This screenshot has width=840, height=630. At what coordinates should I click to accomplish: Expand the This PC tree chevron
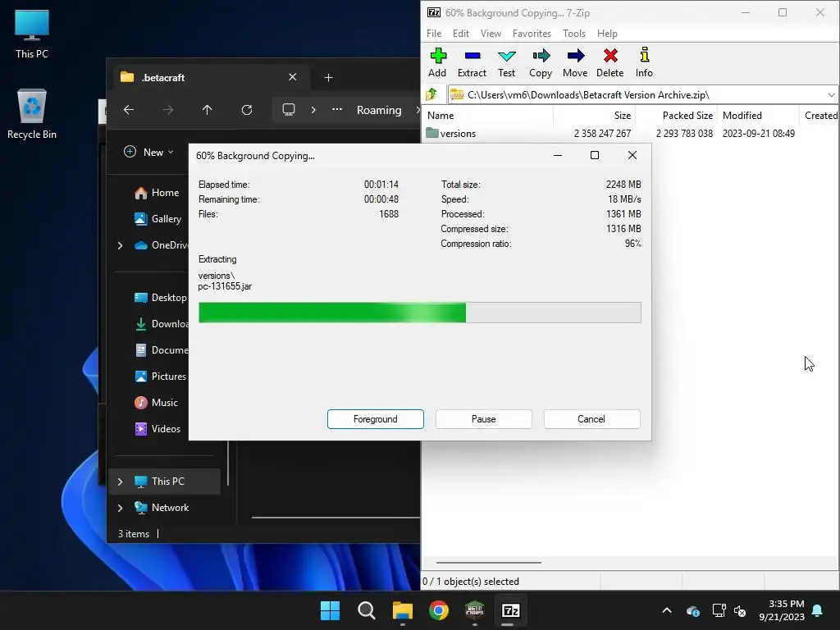pos(120,481)
